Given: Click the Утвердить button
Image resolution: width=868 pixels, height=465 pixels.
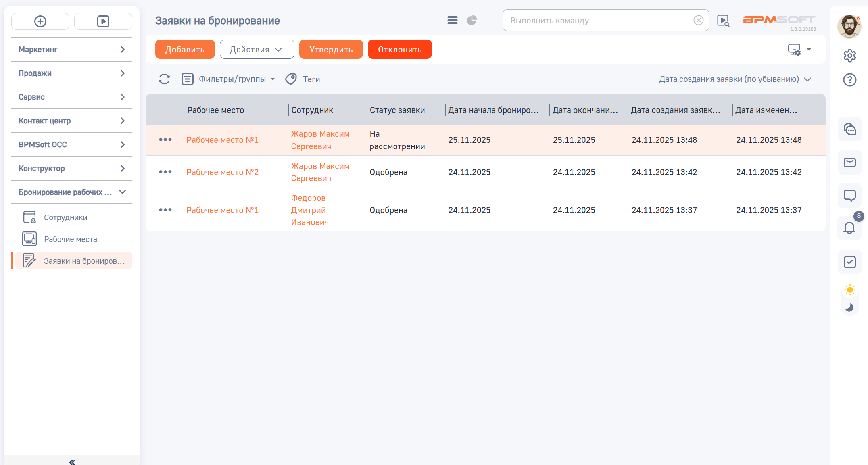Looking at the screenshot, I should [331, 49].
